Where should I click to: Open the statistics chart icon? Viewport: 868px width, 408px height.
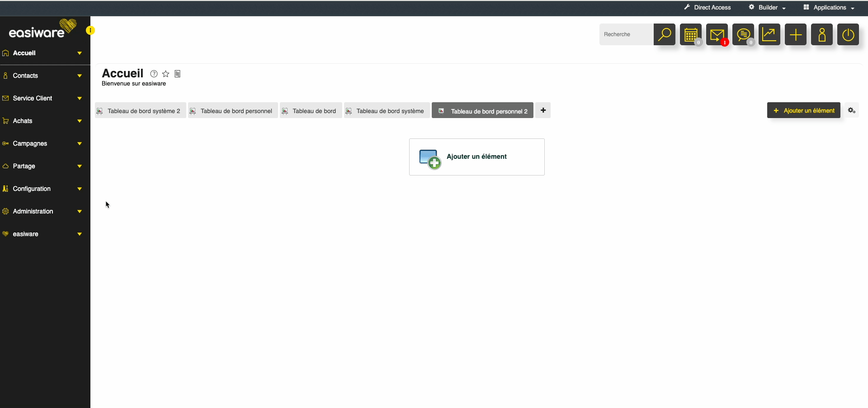(x=769, y=34)
